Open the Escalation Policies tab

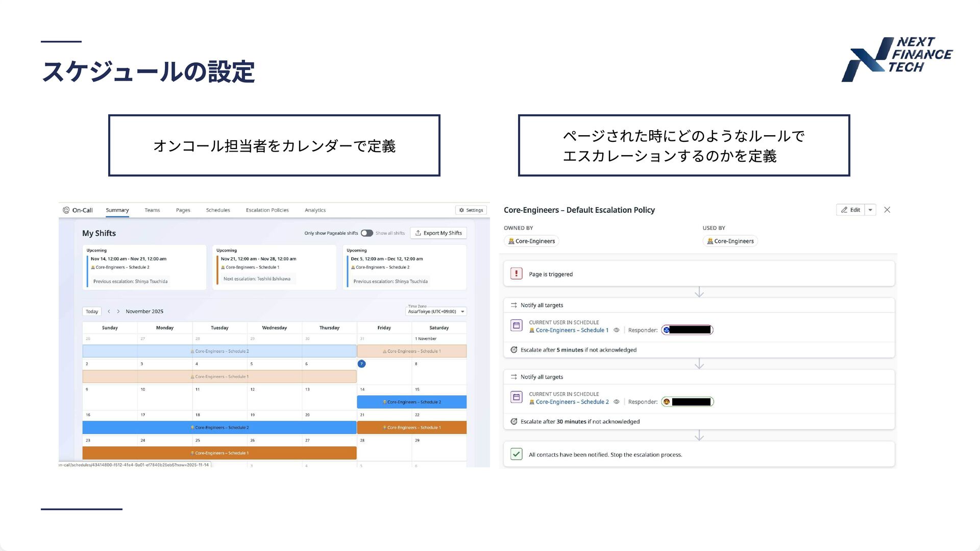point(267,210)
